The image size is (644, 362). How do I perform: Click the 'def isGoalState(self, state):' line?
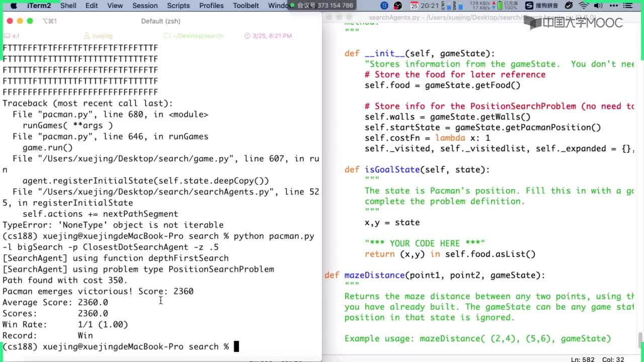click(417, 169)
